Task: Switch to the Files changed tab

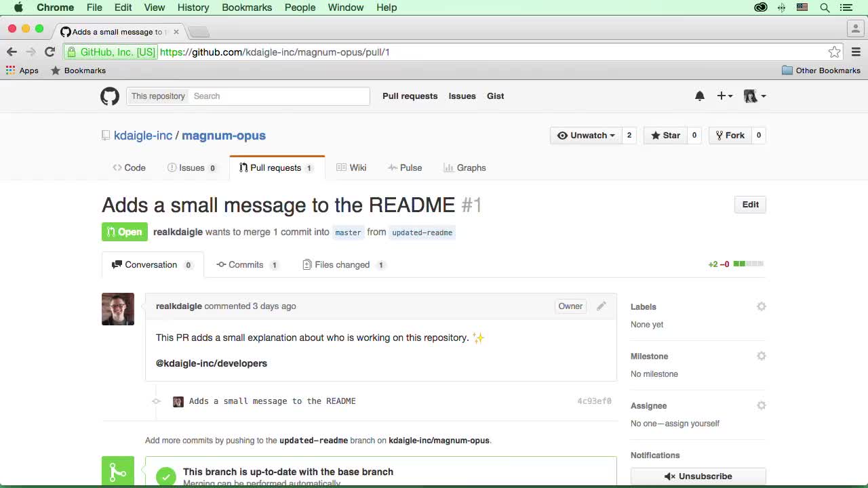Action: pyautogui.click(x=342, y=265)
